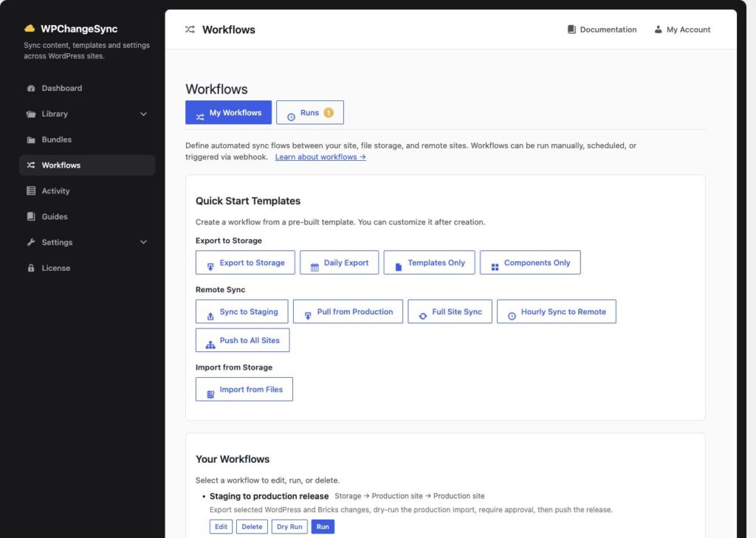Click the file icon on Templates Only

coord(398,266)
